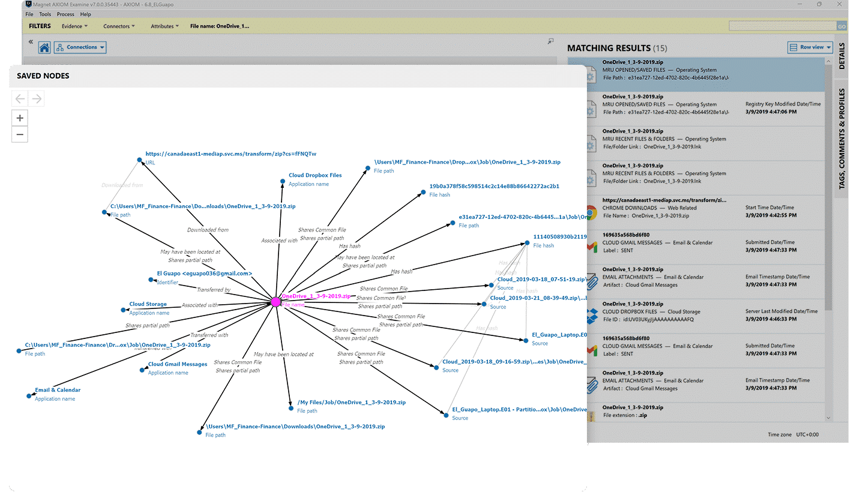Collapse the left panel with double chevron
Image resolution: width=860 pixels, height=504 pixels.
[x=31, y=42]
